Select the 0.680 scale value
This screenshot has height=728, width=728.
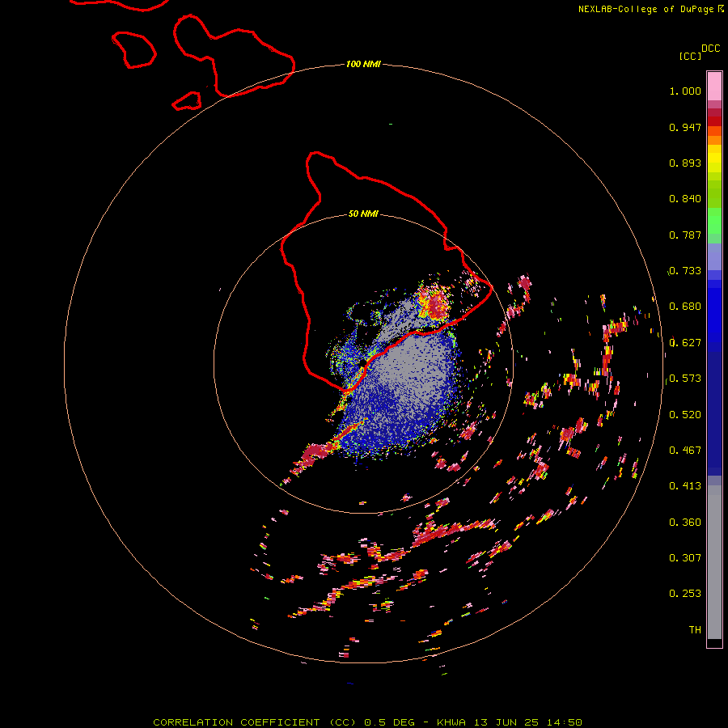pyautogui.click(x=685, y=307)
